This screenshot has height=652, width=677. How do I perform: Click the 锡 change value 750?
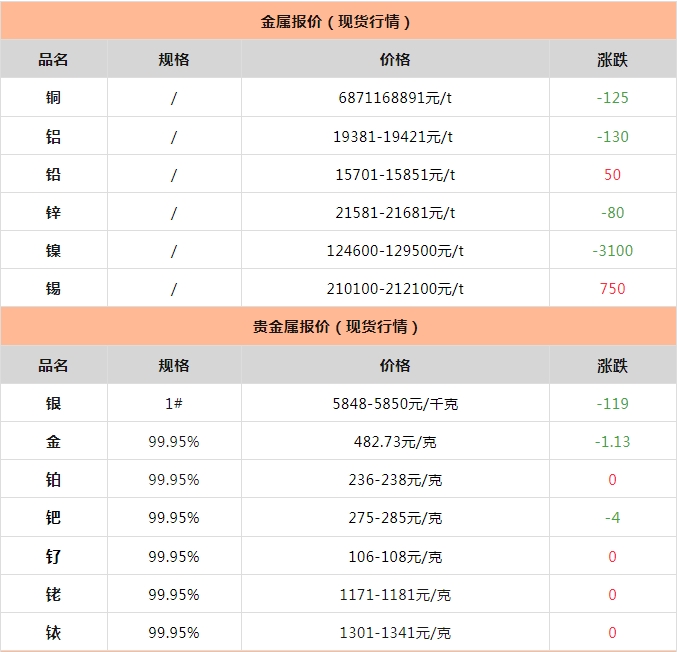[x=612, y=288]
